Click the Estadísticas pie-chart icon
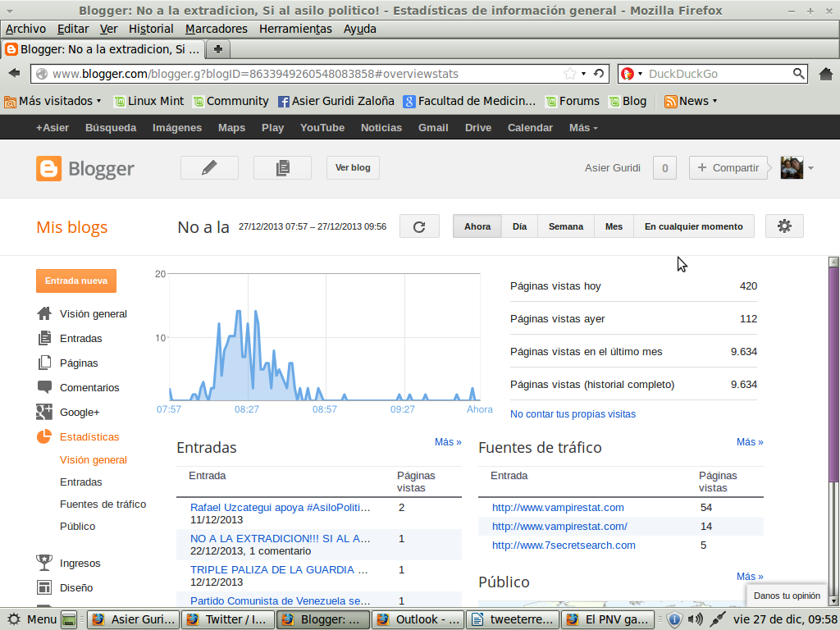 pyautogui.click(x=44, y=436)
